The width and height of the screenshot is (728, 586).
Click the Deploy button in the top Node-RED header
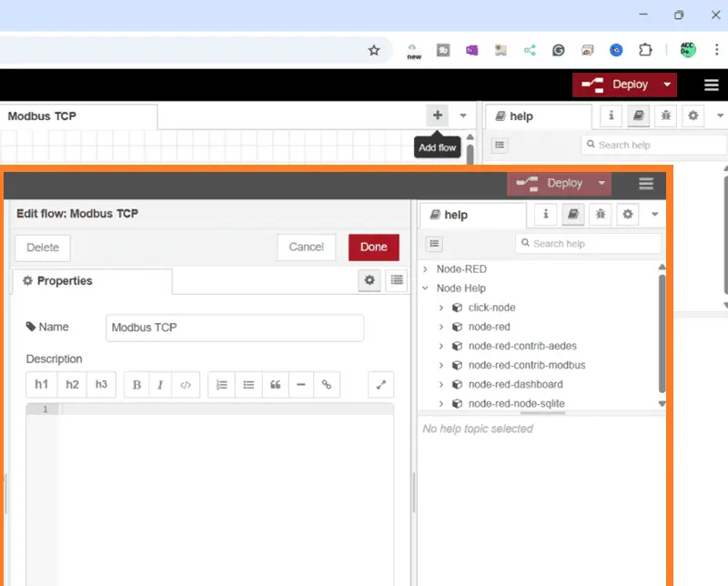point(616,85)
